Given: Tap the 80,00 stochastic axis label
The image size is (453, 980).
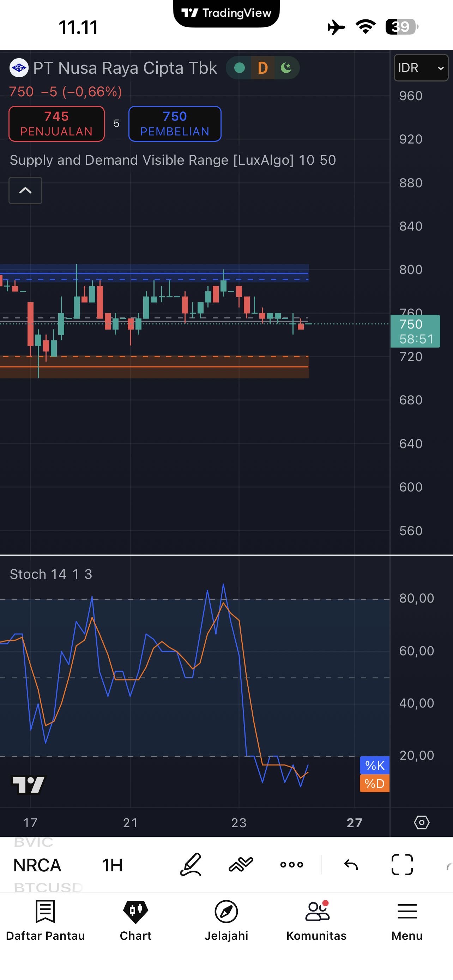Looking at the screenshot, I should 417,598.
